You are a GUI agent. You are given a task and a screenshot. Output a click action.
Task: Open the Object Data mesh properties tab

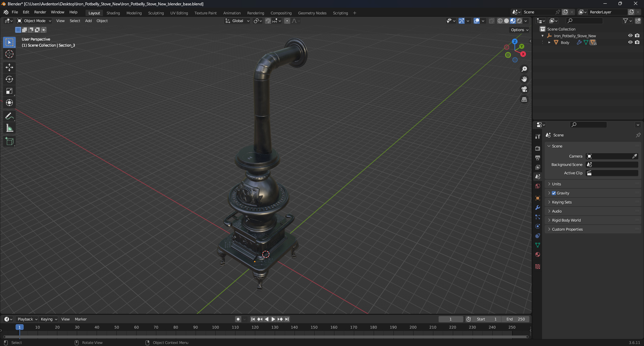[538, 245]
